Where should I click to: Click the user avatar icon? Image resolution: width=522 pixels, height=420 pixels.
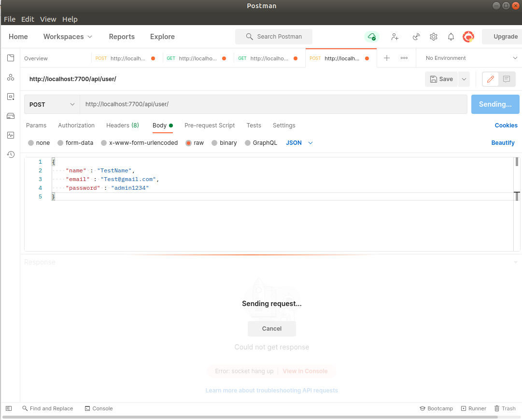click(468, 37)
